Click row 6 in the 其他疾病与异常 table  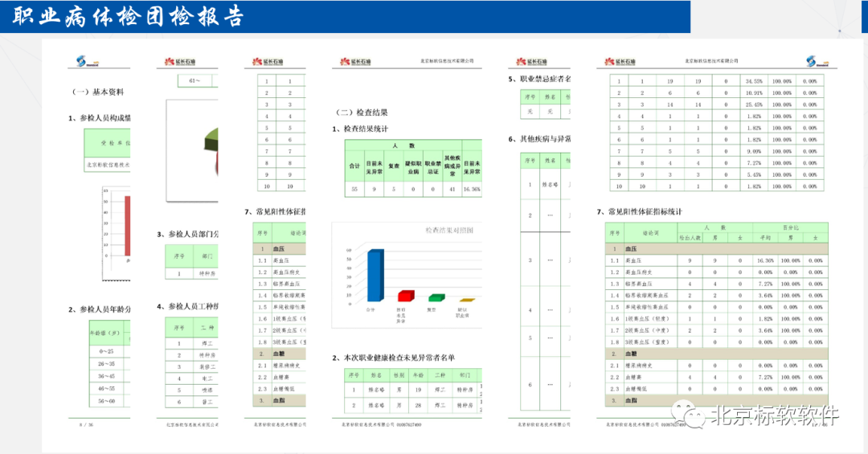(546, 383)
